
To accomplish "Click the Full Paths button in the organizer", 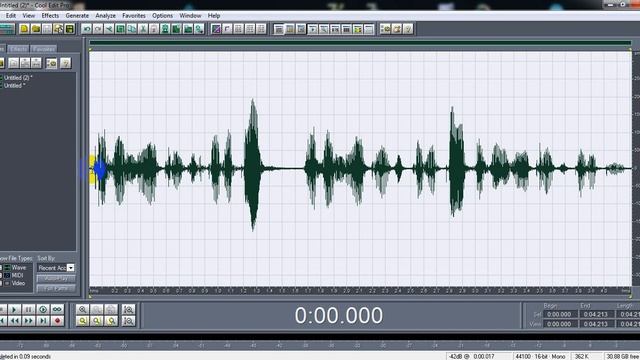I will point(56,288).
